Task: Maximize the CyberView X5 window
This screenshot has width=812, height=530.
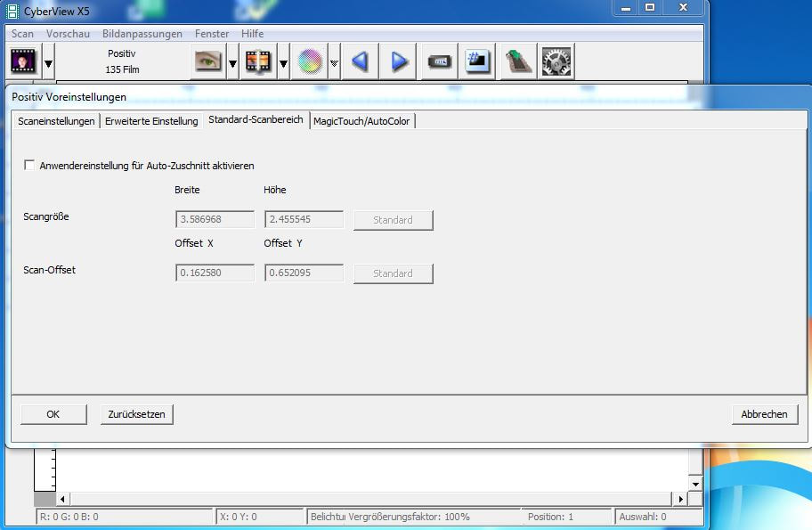Action: (x=650, y=8)
